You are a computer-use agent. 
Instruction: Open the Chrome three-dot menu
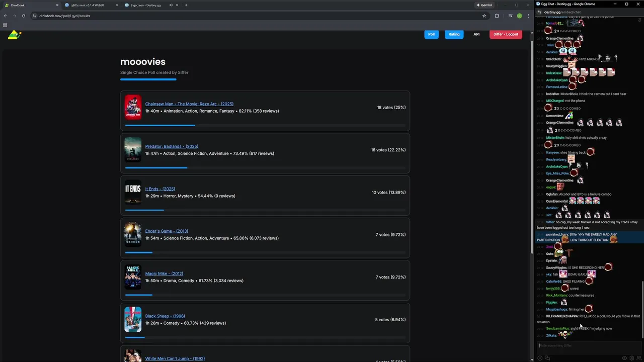coord(528,16)
